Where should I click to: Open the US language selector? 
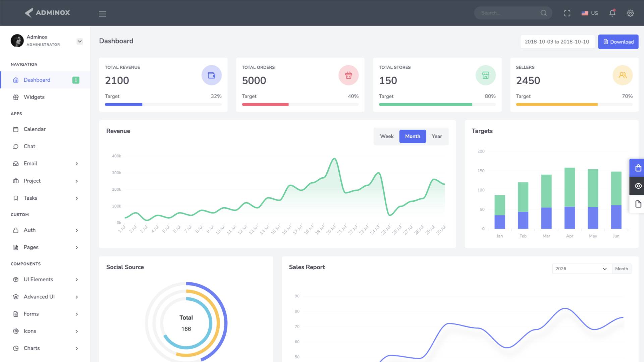click(x=590, y=13)
